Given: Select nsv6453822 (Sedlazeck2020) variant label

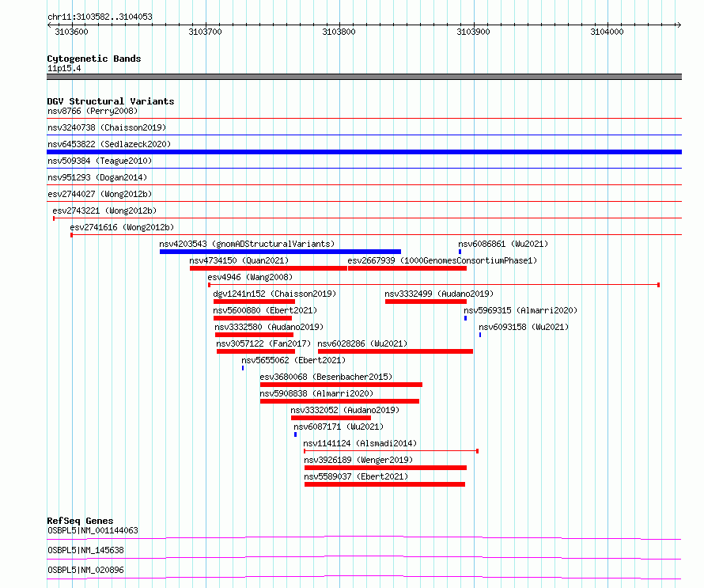Looking at the screenshot, I should (109, 144).
